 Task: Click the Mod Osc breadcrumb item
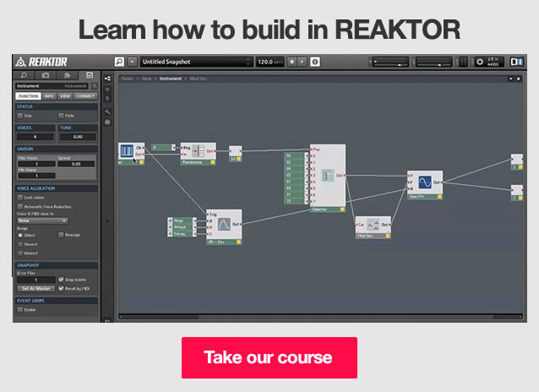(199, 79)
